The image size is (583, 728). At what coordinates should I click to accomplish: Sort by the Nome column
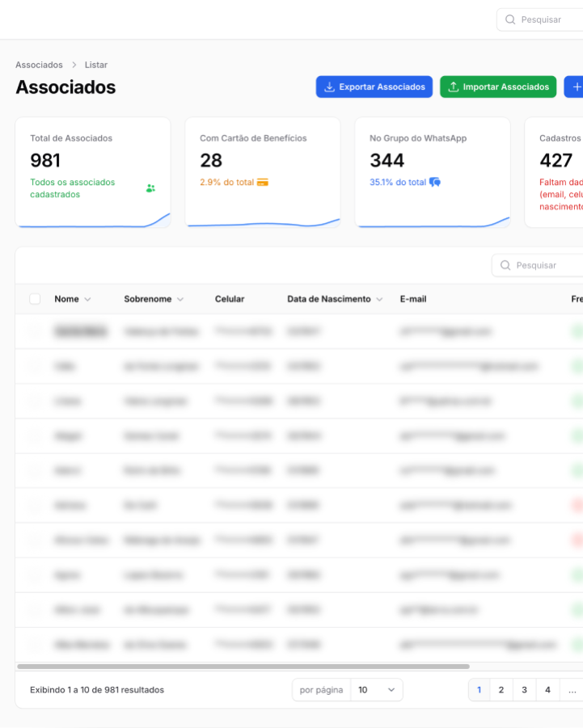pyautogui.click(x=73, y=299)
